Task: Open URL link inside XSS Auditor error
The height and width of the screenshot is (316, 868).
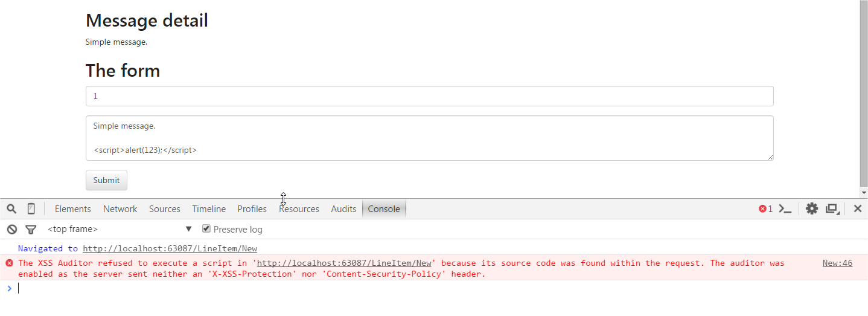Action: (344, 263)
